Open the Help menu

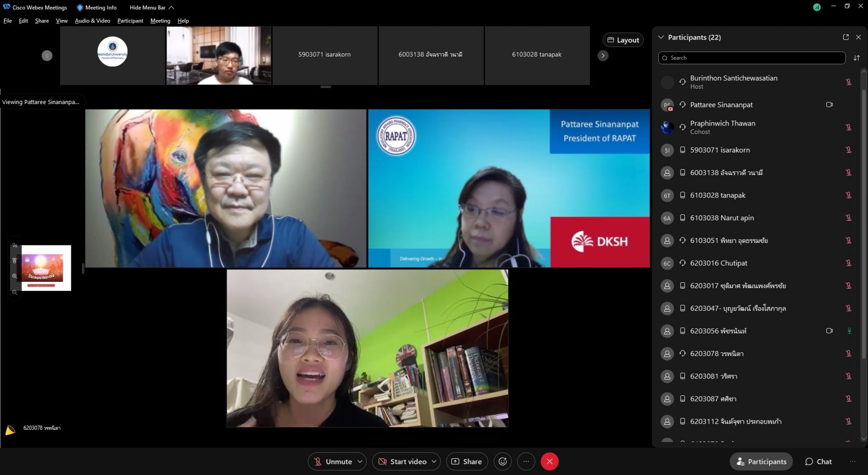tap(183, 21)
